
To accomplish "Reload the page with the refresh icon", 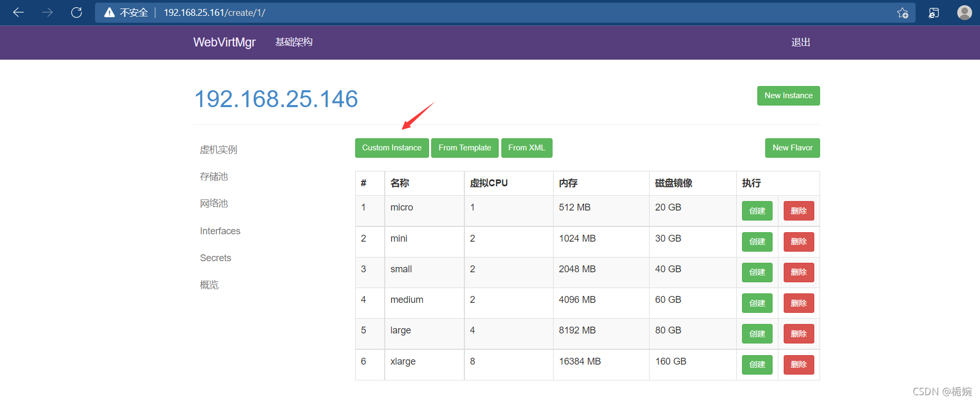I will click(77, 13).
